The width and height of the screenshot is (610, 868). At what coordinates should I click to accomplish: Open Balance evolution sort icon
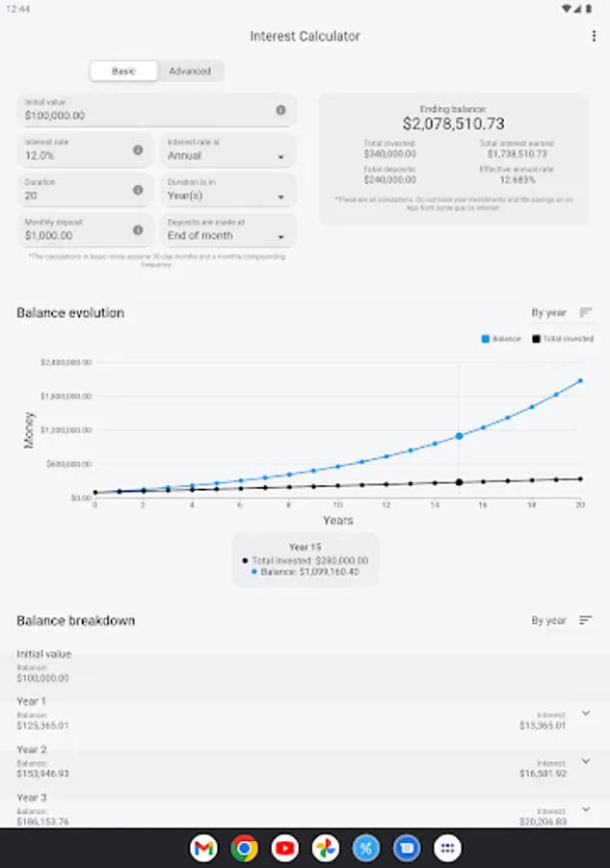point(586,312)
